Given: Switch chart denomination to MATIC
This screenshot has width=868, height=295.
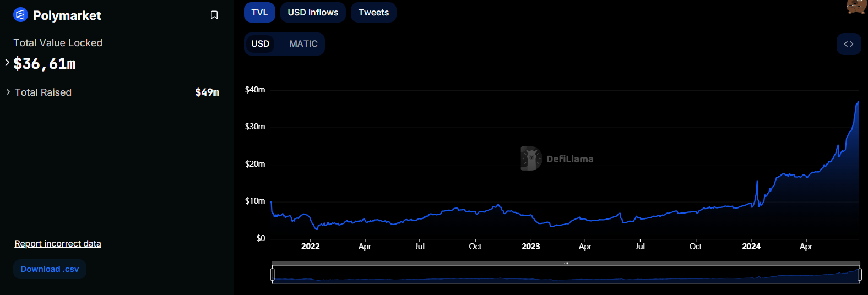Looking at the screenshot, I should tap(303, 43).
